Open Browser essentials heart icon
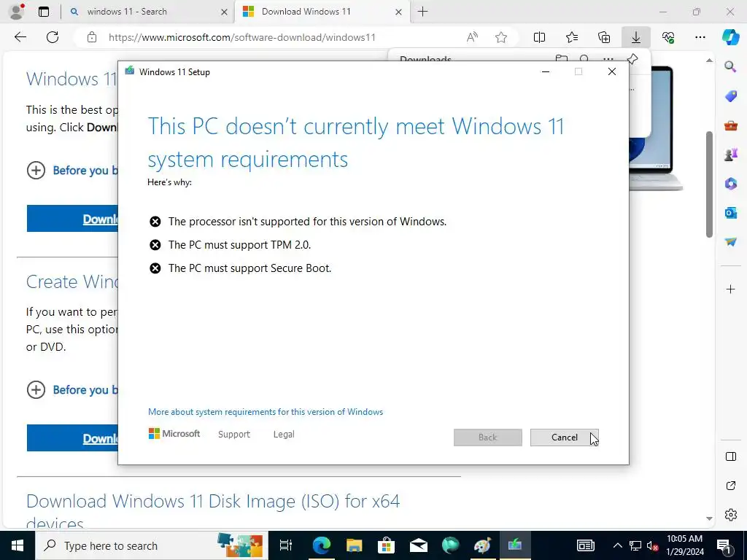 pos(668,37)
